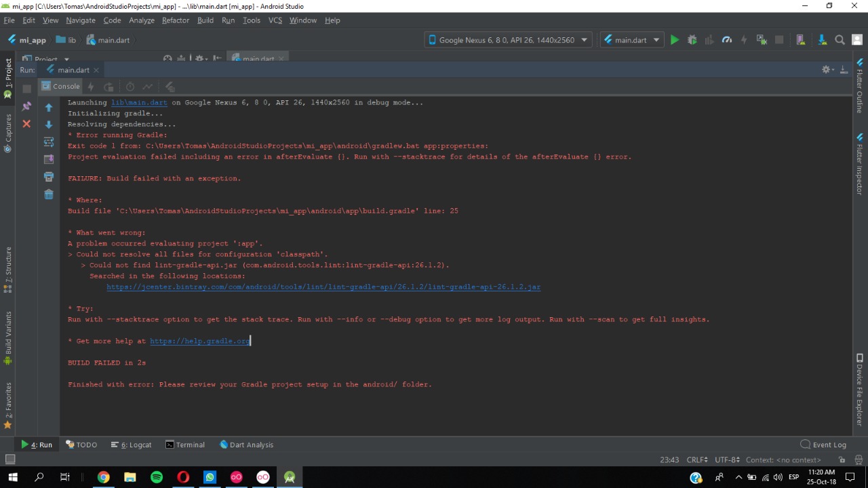The height and width of the screenshot is (488, 868).
Task: Open the TODO tool window
Action: (81, 445)
